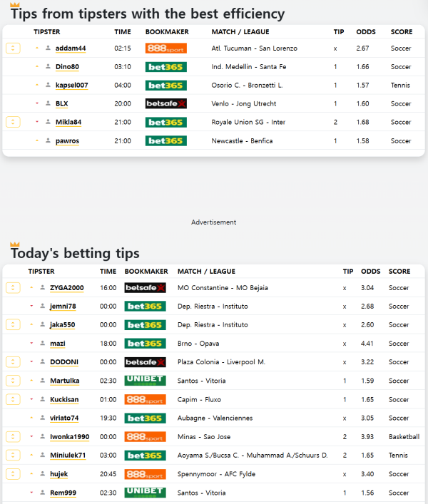Open Rem999's Santos - Vitoria match
Image resolution: width=428 pixels, height=504 pixels.
201,493
